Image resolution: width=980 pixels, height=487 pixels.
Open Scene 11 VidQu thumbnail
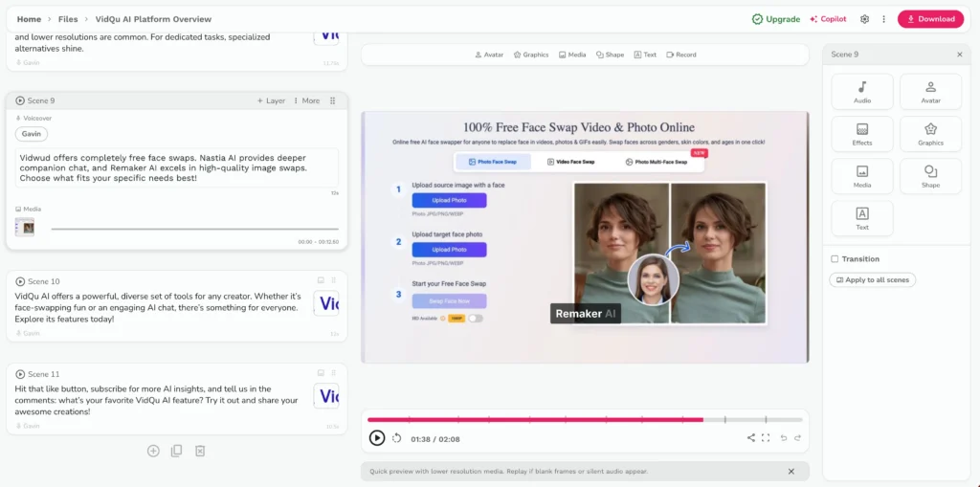point(326,396)
